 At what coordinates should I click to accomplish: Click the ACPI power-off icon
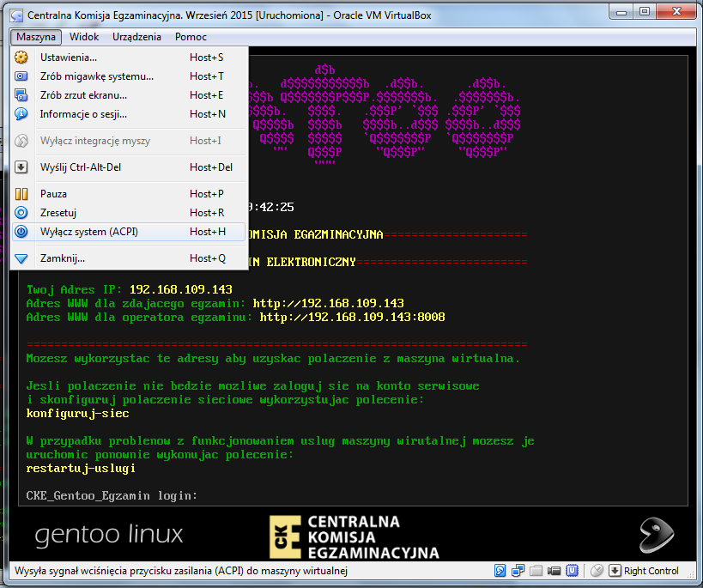pyautogui.click(x=21, y=232)
